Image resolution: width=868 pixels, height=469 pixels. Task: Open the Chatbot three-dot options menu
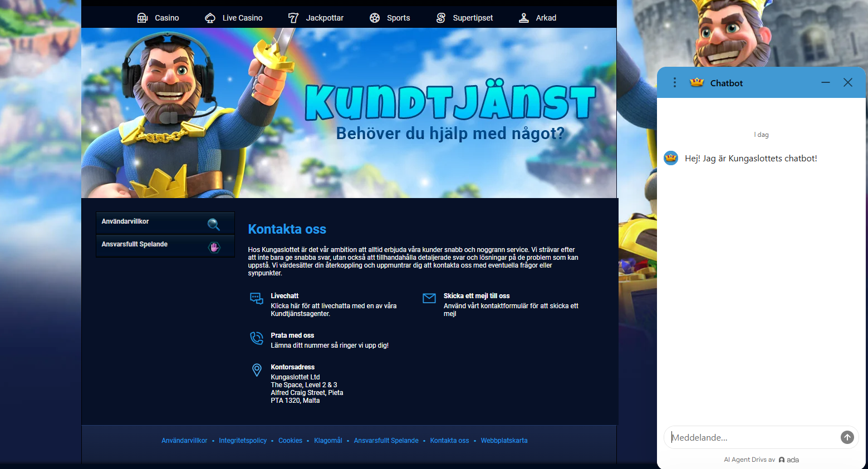675,82
